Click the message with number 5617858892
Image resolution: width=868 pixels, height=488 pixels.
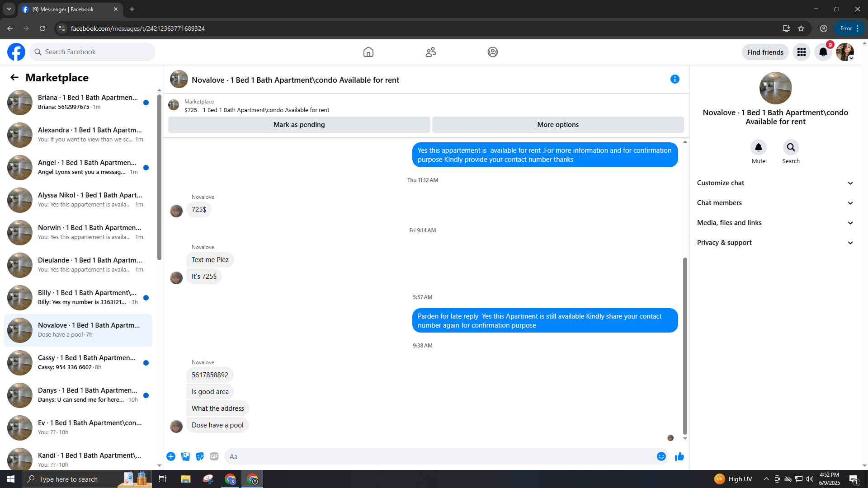click(x=210, y=375)
